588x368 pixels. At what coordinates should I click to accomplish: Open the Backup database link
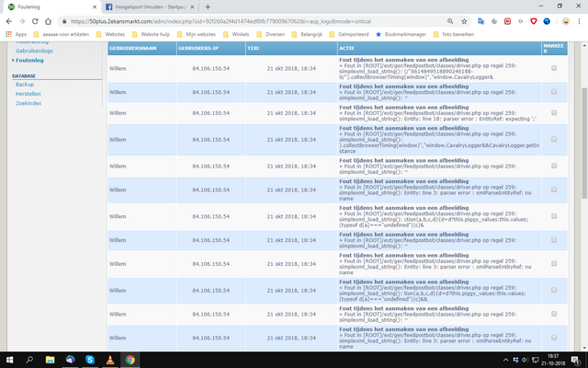click(25, 85)
